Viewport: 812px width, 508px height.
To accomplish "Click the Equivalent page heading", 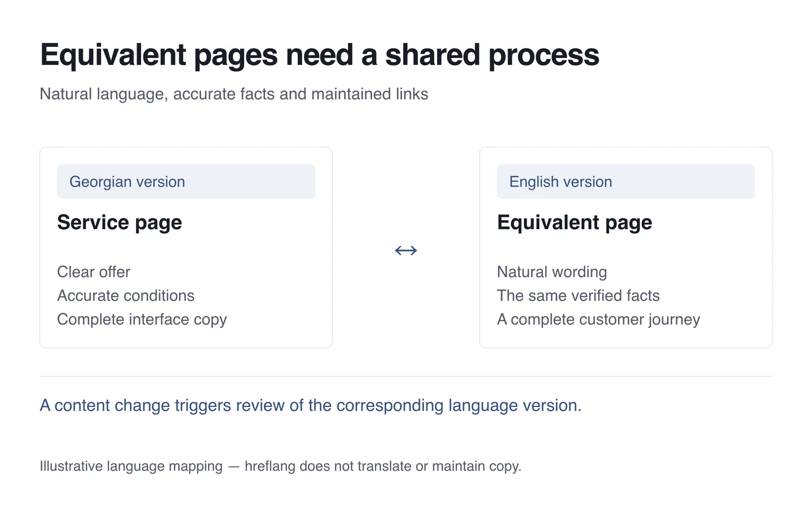I will point(575,222).
